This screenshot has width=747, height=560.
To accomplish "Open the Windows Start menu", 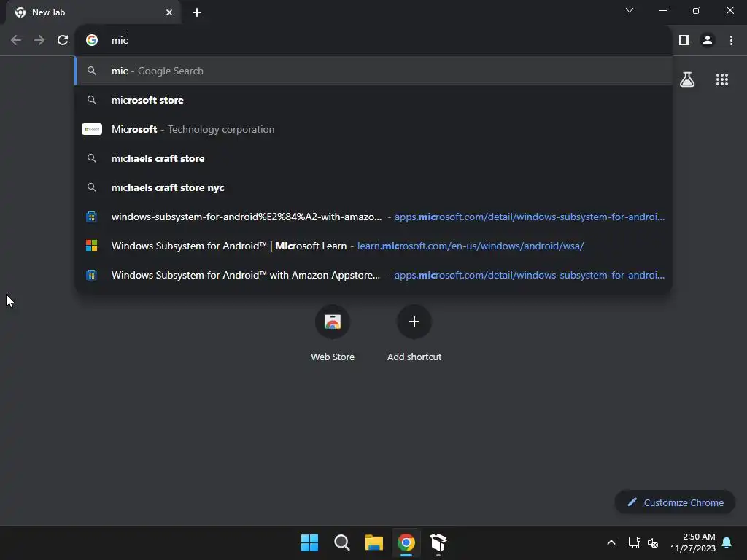I will pyautogui.click(x=309, y=542).
